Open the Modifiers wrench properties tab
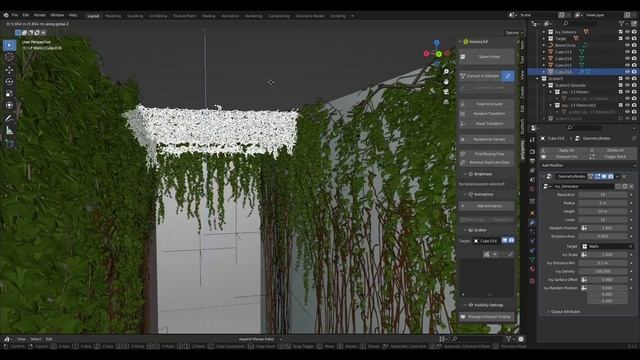 532,222
